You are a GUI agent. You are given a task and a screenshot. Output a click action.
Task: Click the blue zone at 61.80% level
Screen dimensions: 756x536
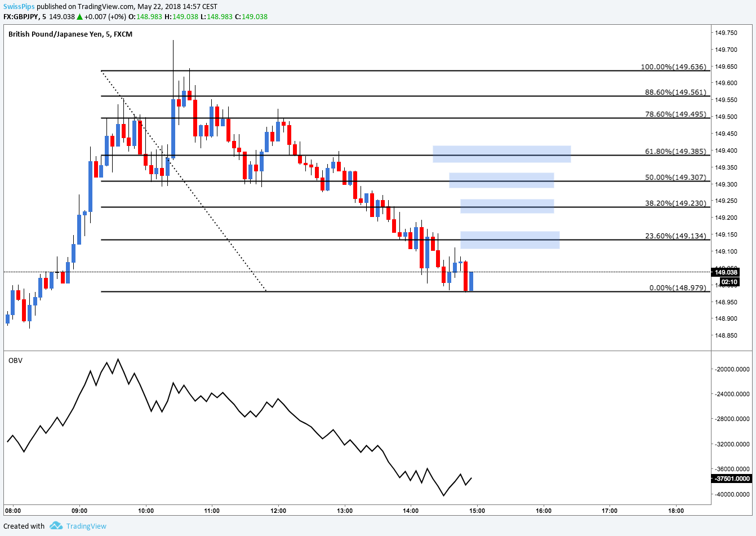501,154
